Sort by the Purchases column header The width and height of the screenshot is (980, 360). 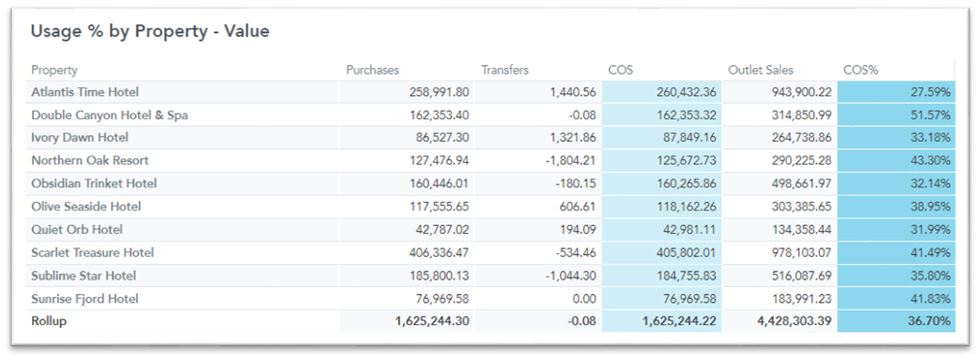click(x=373, y=71)
